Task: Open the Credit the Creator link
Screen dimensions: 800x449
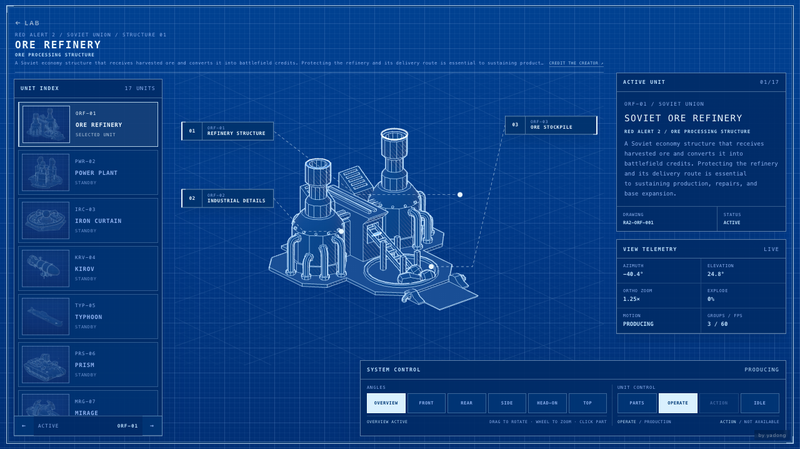Action: click(576, 63)
